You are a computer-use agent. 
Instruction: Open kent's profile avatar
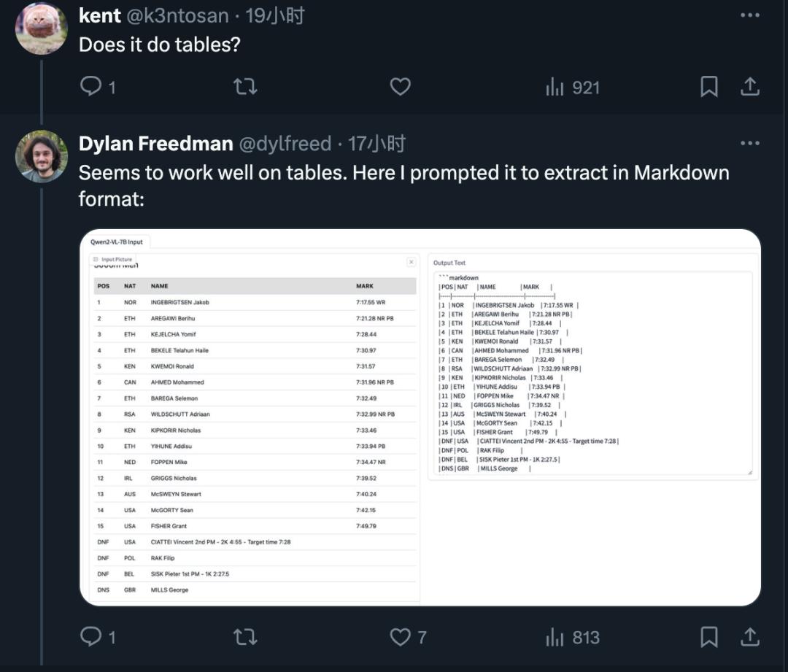click(41, 28)
